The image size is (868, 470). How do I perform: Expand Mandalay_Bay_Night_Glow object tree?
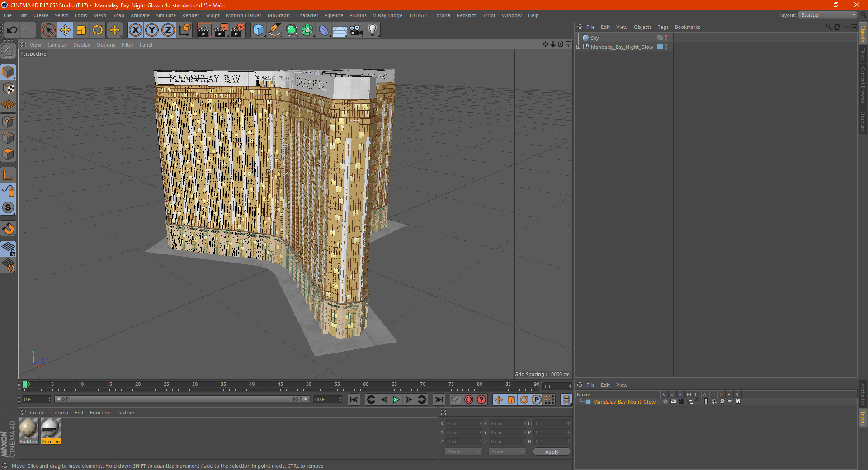tap(579, 47)
